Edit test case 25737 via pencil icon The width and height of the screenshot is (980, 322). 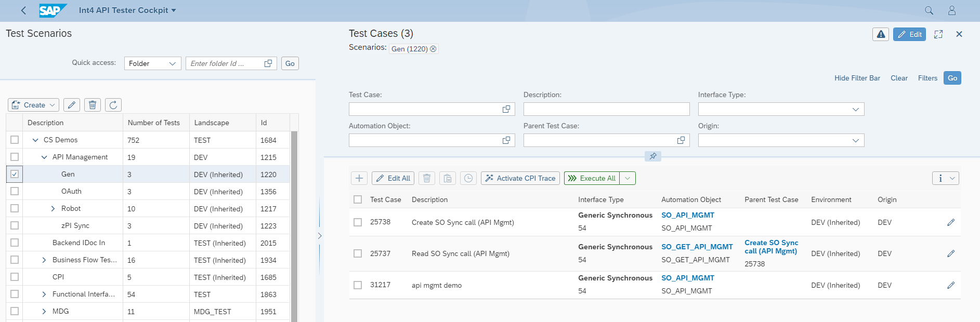point(951,253)
